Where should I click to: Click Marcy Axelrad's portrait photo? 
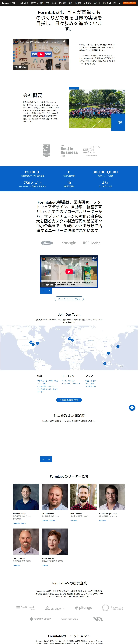tap(55, 541)
